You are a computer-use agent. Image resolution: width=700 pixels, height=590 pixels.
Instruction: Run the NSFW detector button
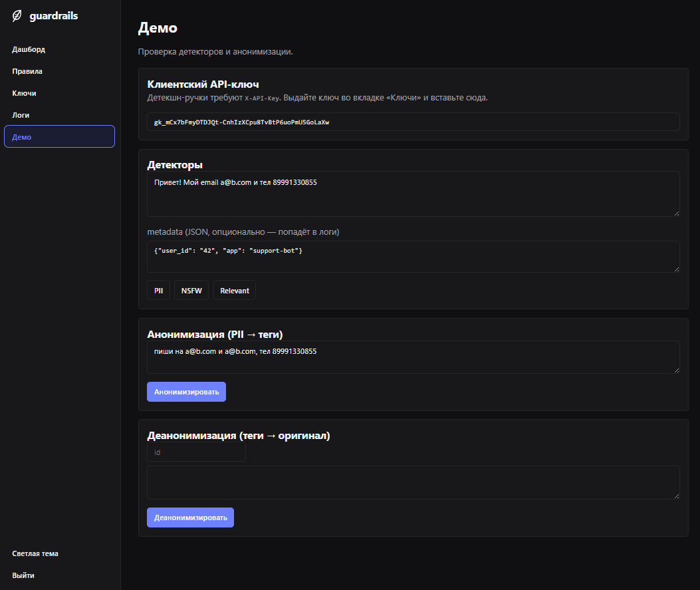pyautogui.click(x=191, y=290)
